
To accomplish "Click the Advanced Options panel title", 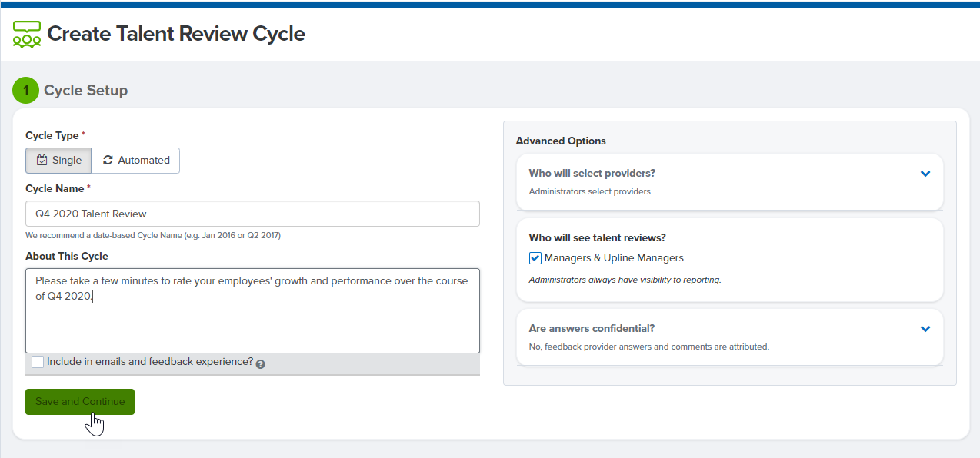I will [561, 141].
